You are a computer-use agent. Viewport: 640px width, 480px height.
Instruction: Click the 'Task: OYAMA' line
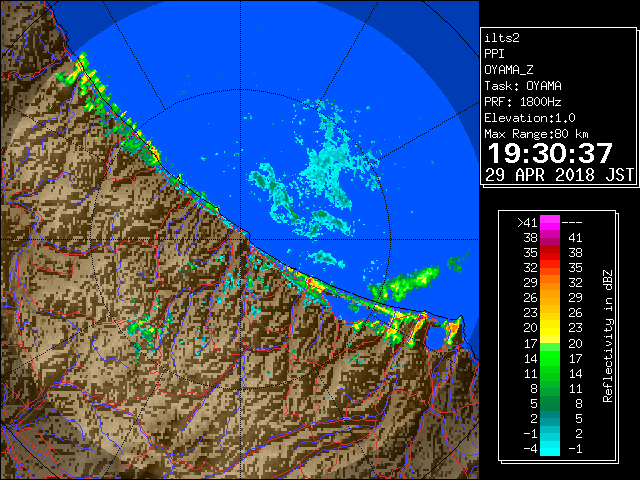coord(523,86)
